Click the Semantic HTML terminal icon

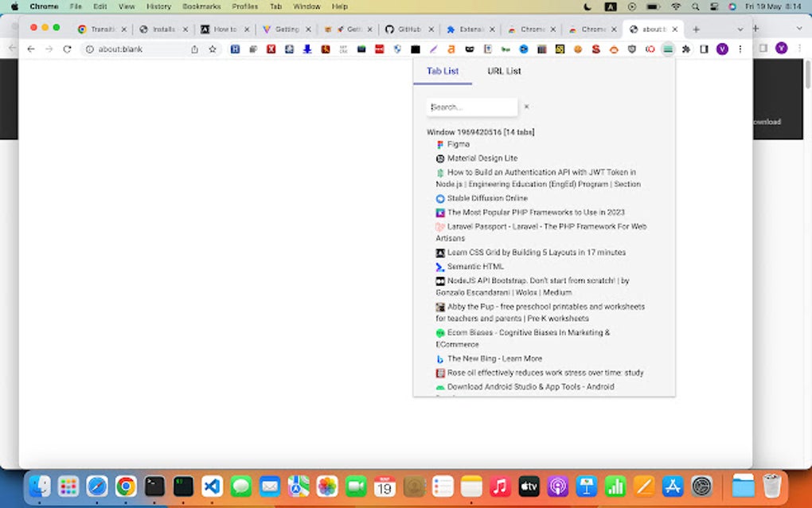(x=440, y=266)
